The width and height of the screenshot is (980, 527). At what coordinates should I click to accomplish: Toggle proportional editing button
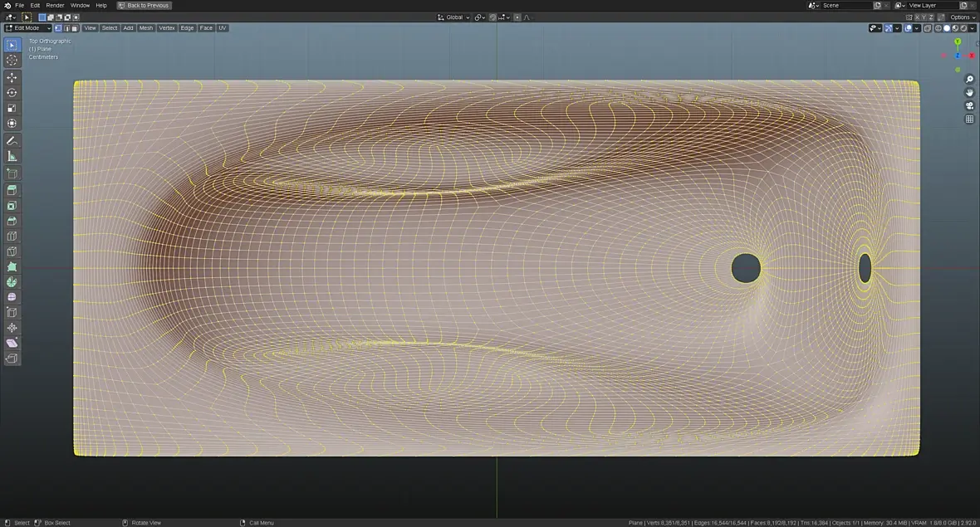pos(517,17)
